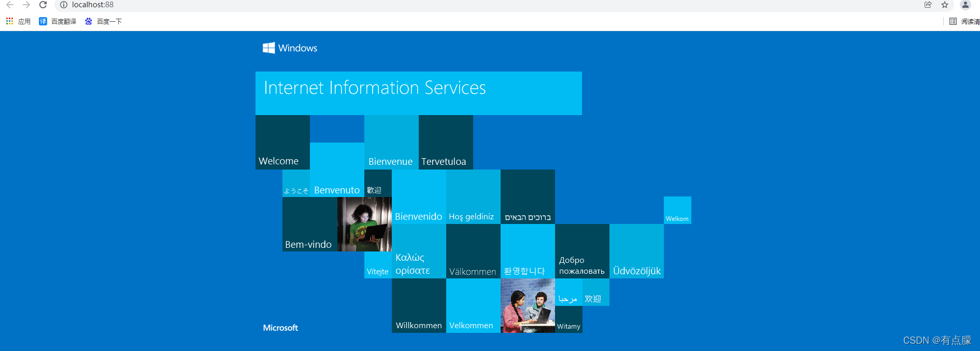The image size is (980, 351).
Task: Open the 百度翻译 bookmark
Action: pos(58,21)
